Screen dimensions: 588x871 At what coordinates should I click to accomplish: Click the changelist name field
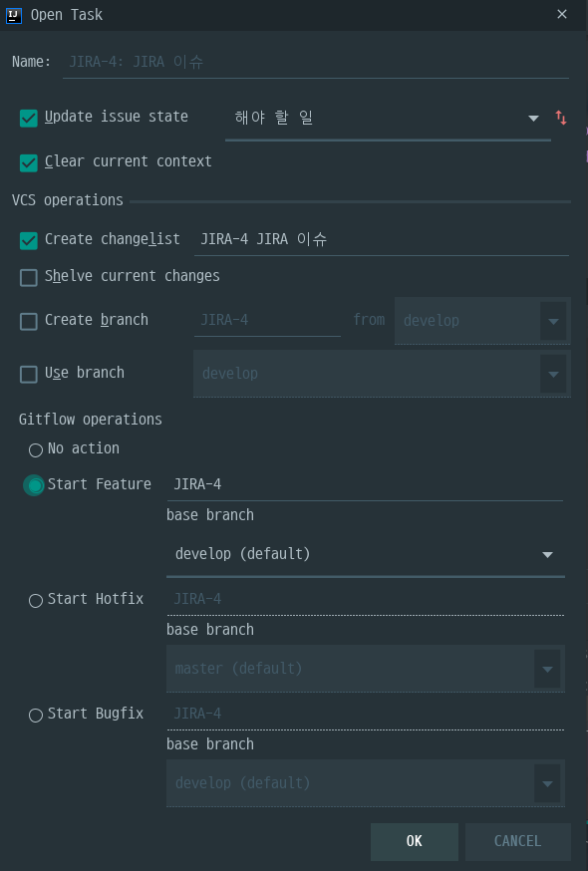pyautogui.click(x=382, y=239)
